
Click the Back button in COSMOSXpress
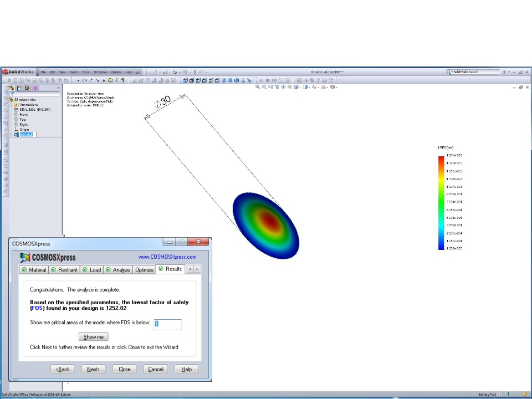(63, 369)
